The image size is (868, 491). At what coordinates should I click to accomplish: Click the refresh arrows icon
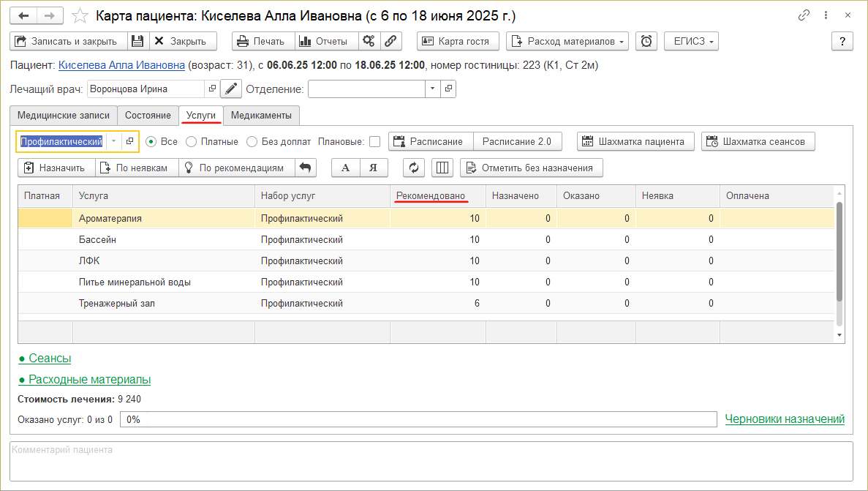tap(413, 168)
